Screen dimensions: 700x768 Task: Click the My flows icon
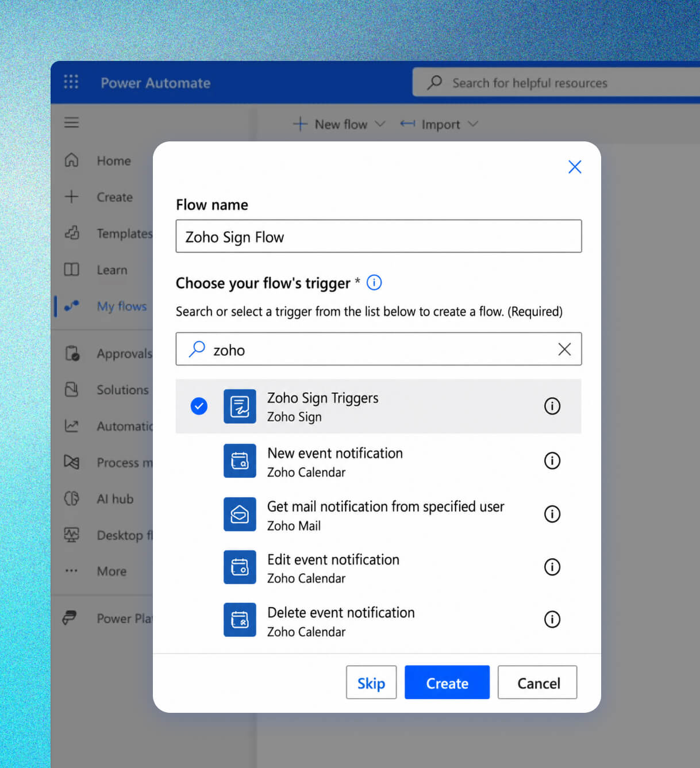click(71, 306)
